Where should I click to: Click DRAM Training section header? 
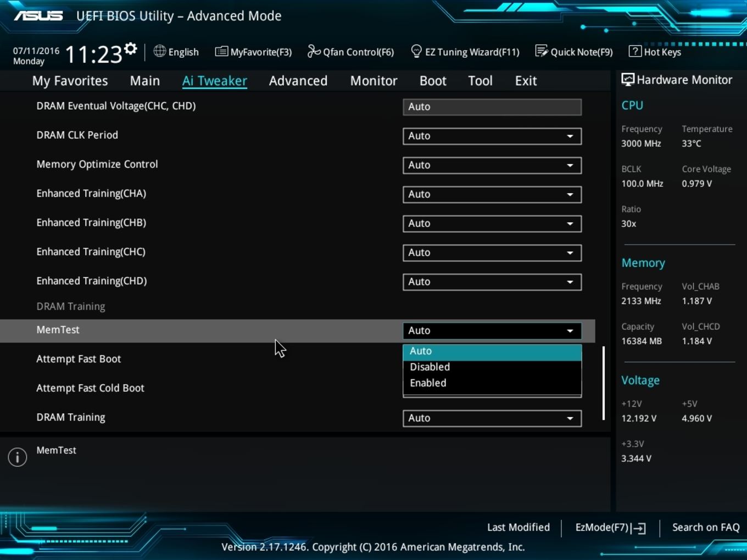tap(71, 306)
